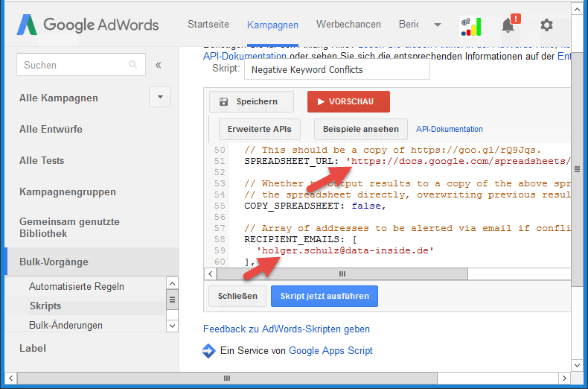
Task: Click the search magnifier icon
Action: click(x=133, y=66)
